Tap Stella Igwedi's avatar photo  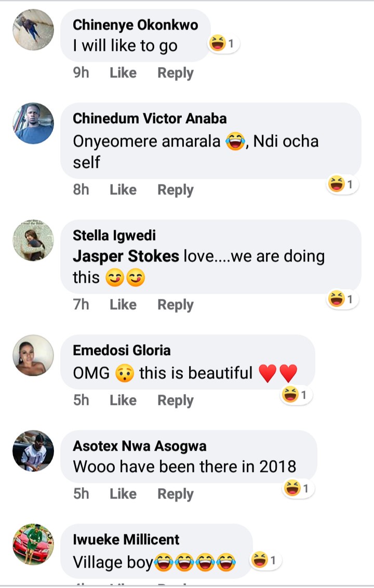pyautogui.click(x=33, y=240)
